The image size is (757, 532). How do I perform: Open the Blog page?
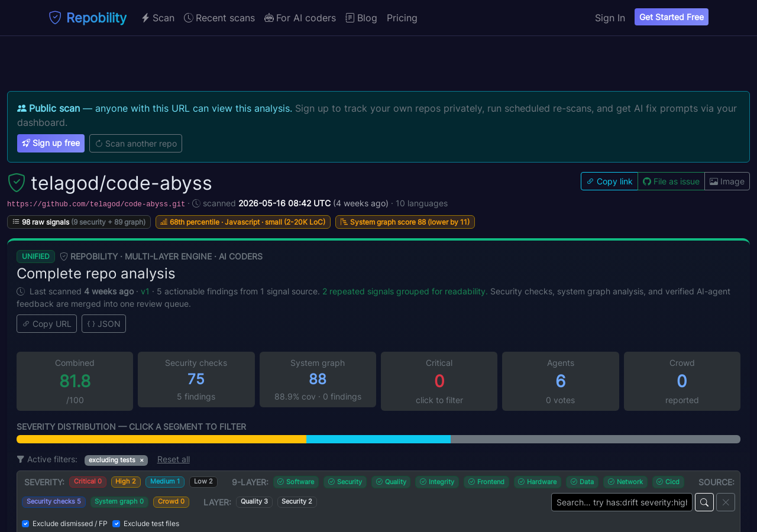click(361, 18)
